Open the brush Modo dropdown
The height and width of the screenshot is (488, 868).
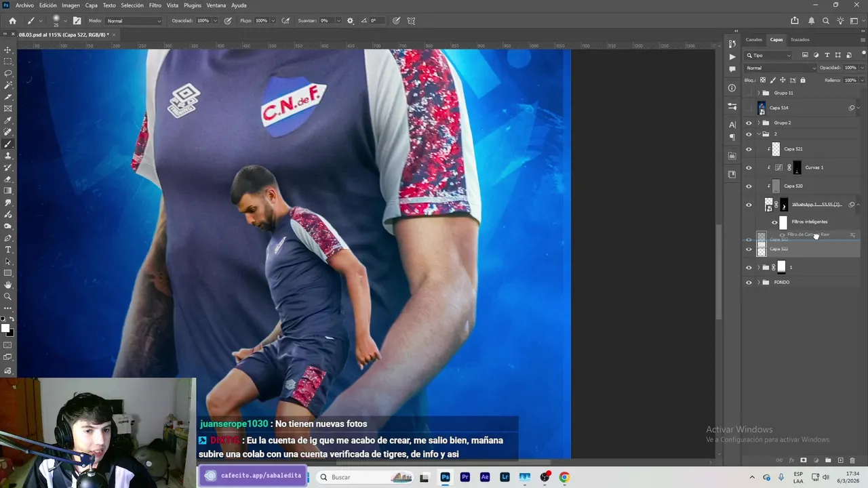[x=134, y=21]
